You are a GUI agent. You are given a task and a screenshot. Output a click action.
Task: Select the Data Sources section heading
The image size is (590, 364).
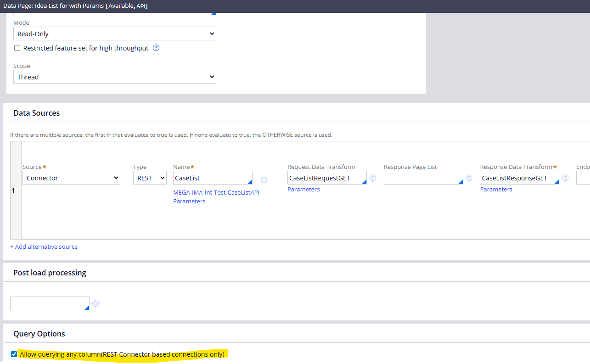[x=37, y=113]
